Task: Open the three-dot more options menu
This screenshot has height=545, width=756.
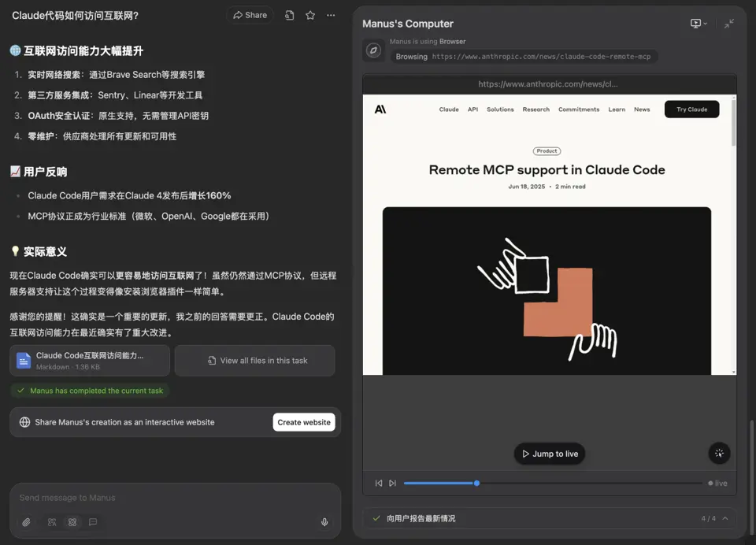Action: tap(331, 15)
